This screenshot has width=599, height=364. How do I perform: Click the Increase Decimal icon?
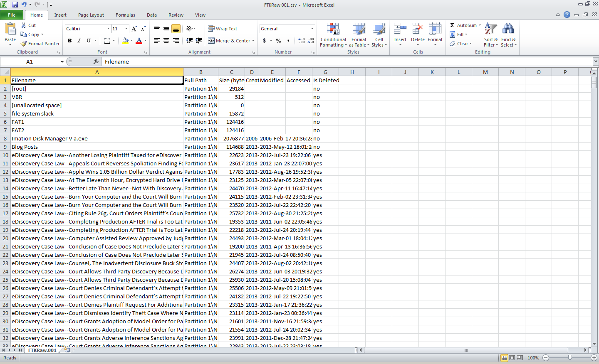pos(302,41)
